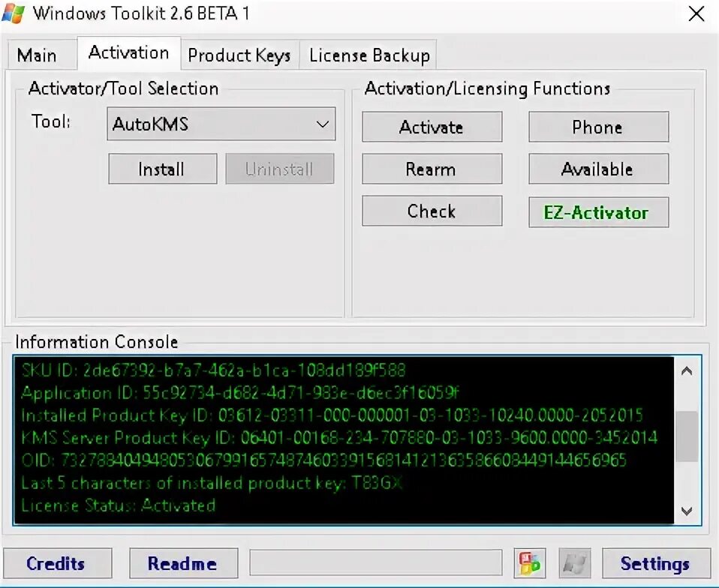The image size is (719, 588).
Task: Click the Last 5 characters T83GX line
Action: (212, 482)
